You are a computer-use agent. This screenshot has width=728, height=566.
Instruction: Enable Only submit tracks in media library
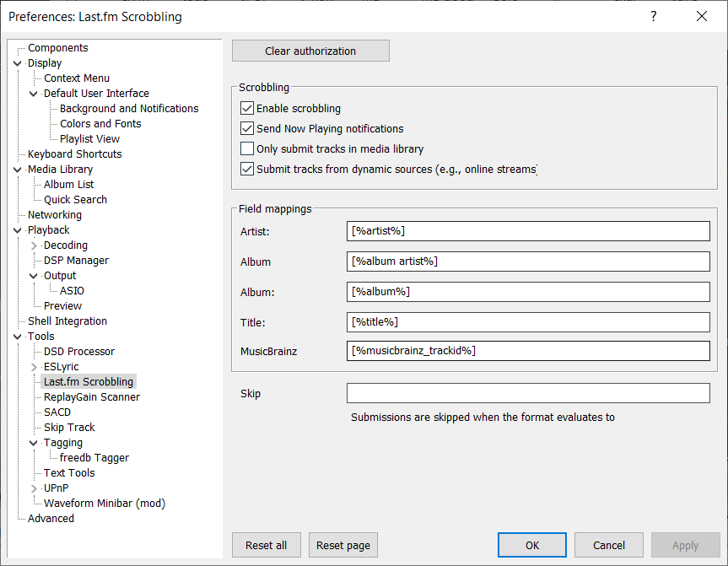(247, 148)
